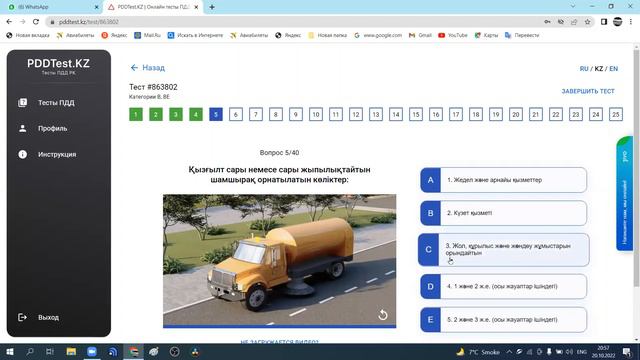This screenshot has height=360, width=640.
Task: Open Инструкция from the sidebar
Action: [x=57, y=155]
